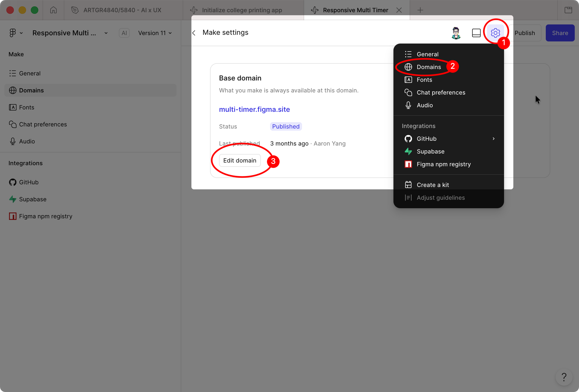Screen dimensions: 579x392
Task: Open GitHub entry in the dropdown menu
Action: click(449, 139)
